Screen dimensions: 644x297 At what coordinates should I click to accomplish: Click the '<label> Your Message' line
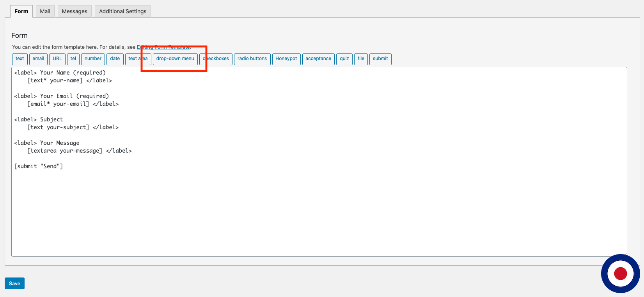(x=47, y=143)
